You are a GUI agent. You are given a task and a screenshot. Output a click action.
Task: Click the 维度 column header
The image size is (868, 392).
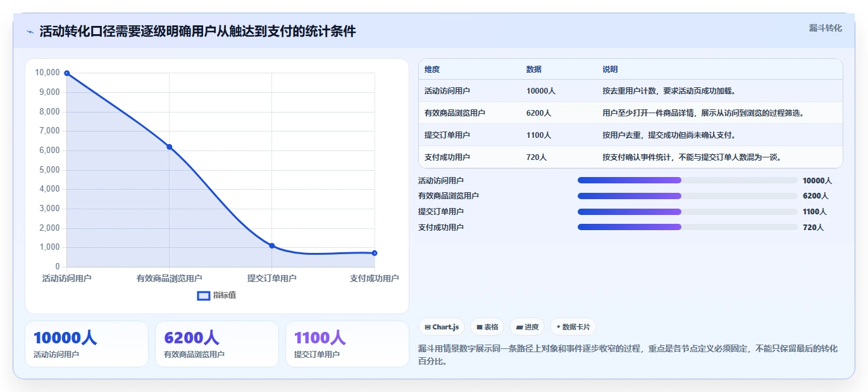coord(432,70)
